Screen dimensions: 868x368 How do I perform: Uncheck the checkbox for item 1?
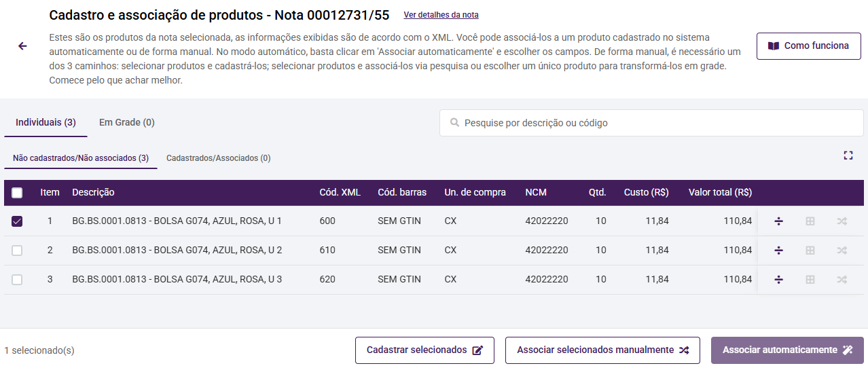click(x=17, y=221)
